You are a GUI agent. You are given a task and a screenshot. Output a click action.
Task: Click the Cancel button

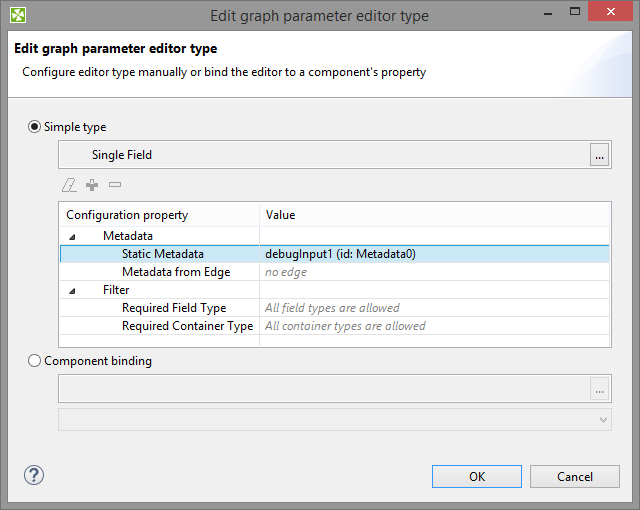coord(575,477)
